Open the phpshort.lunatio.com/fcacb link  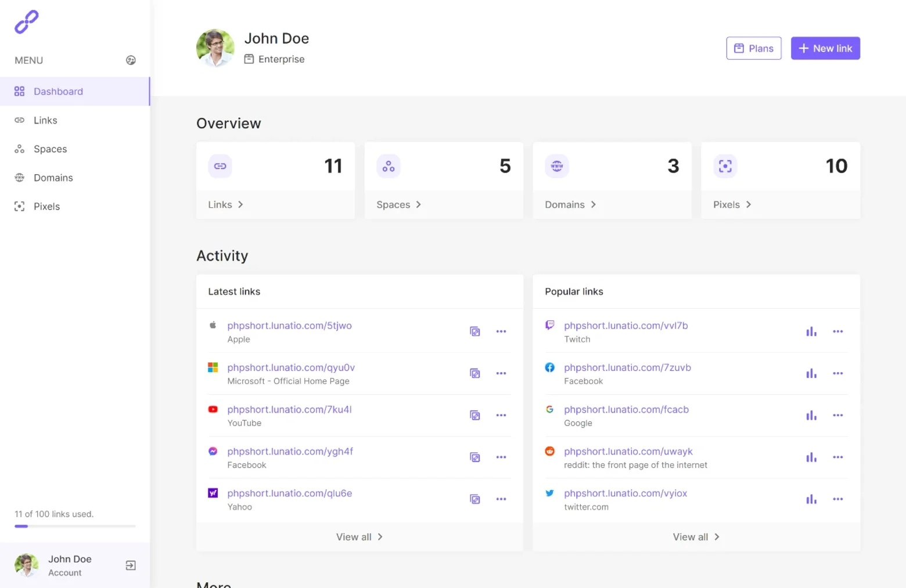point(626,409)
